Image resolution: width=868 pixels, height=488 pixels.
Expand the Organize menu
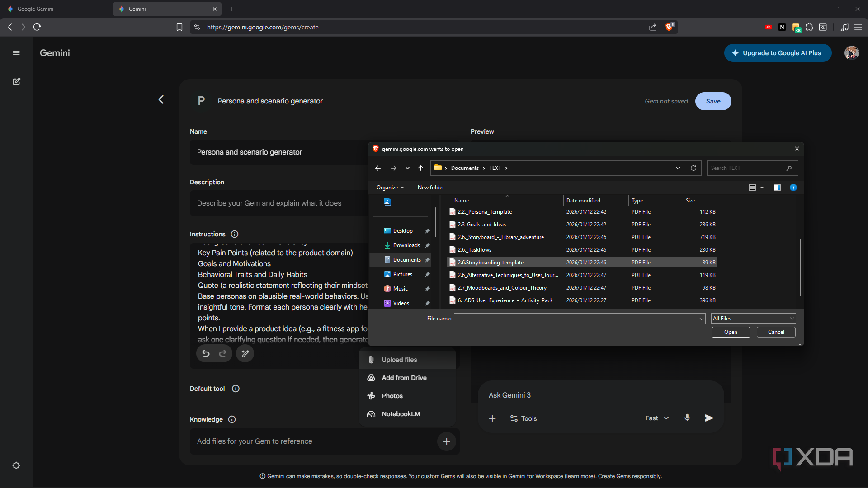tap(390, 188)
